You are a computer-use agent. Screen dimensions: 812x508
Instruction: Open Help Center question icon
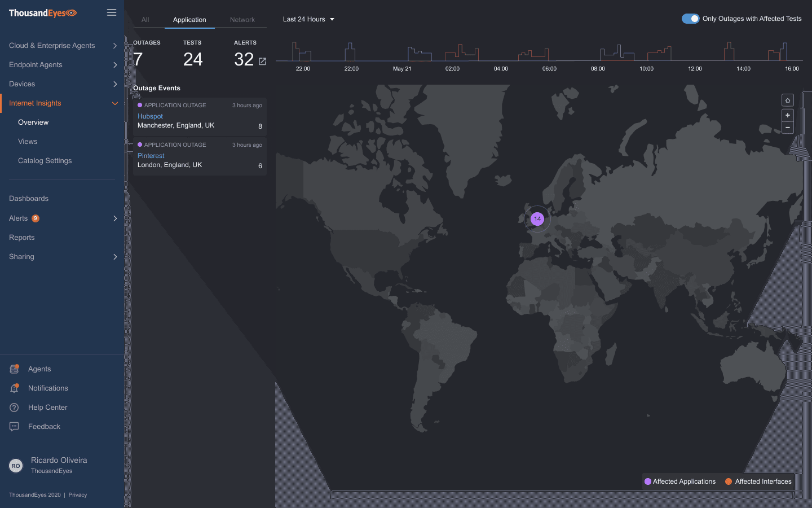coord(15,408)
